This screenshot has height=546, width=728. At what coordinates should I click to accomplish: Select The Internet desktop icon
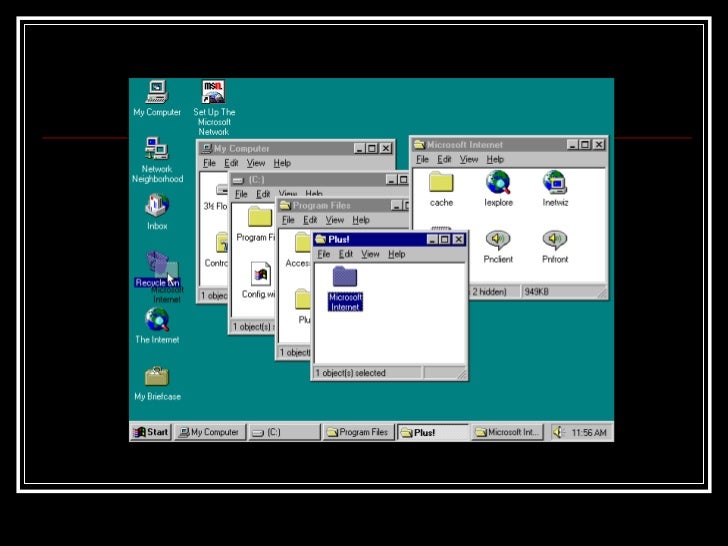click(x=157, y=325)
